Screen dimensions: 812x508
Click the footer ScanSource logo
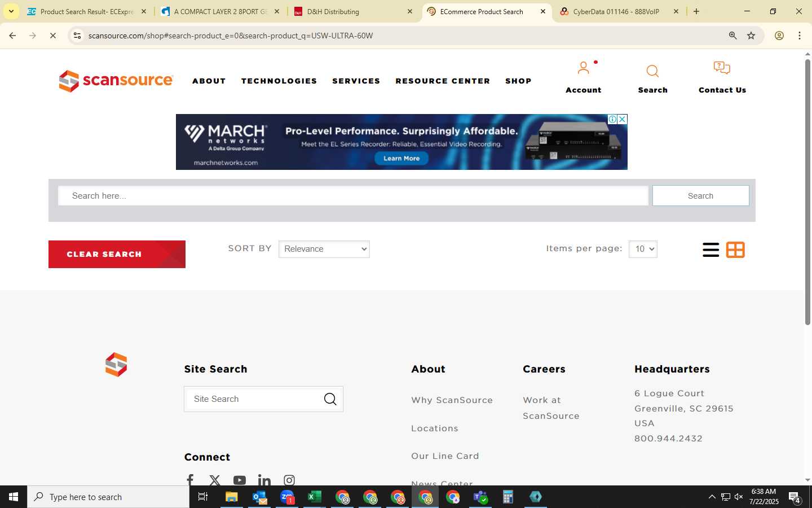point(116,365)
